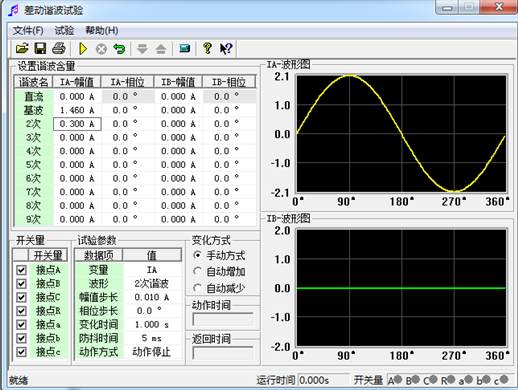Click the 2次 IA-幅值 field showing 0.300 A
The image size is (518, 390).
point(77,124)
